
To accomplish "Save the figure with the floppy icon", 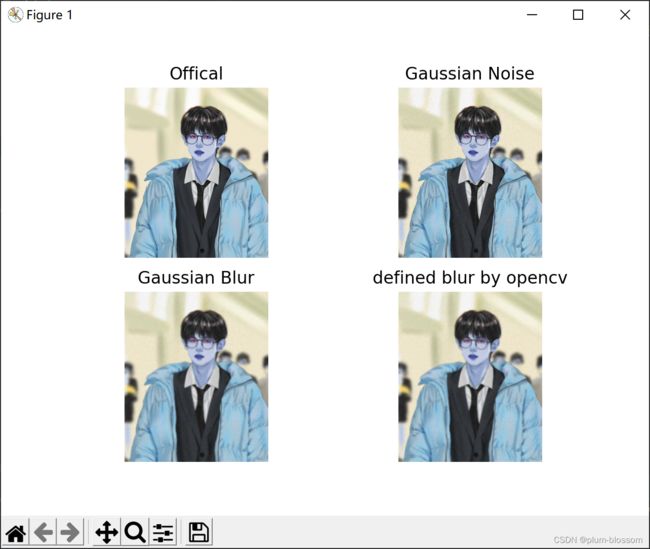I will (199, 532).
